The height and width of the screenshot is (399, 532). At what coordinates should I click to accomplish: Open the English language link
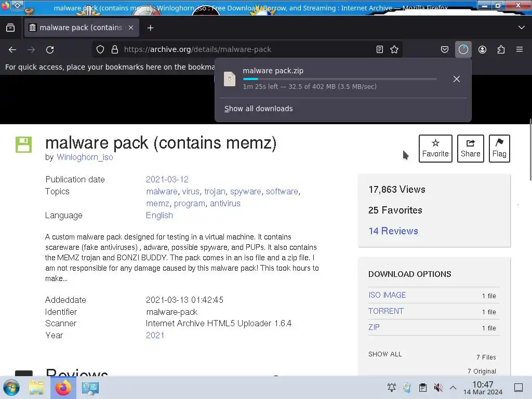pyautogui.click(x=159, y=216)
